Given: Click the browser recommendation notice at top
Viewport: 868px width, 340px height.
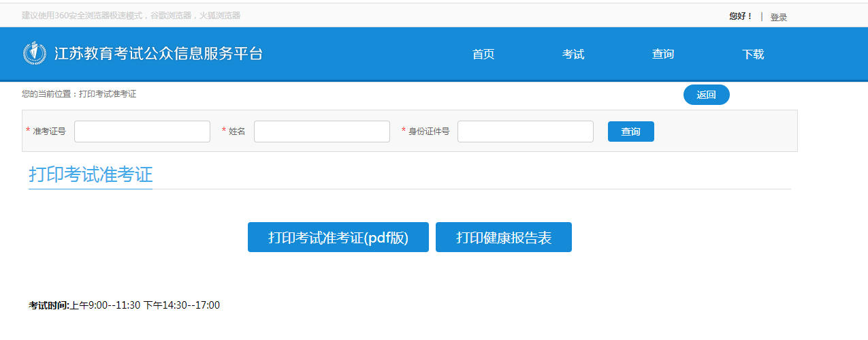Looking at the screenshot, I should [131, 15].
